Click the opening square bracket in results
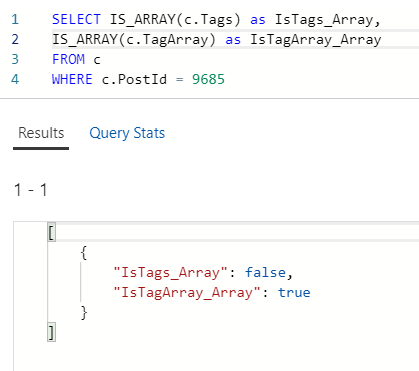This screenshot has width=419, height=371. 51,232
